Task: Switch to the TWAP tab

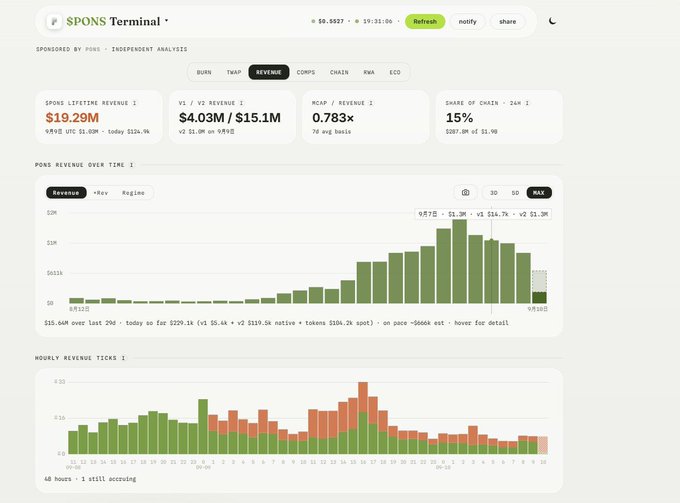Action: [x=234, y=72]
